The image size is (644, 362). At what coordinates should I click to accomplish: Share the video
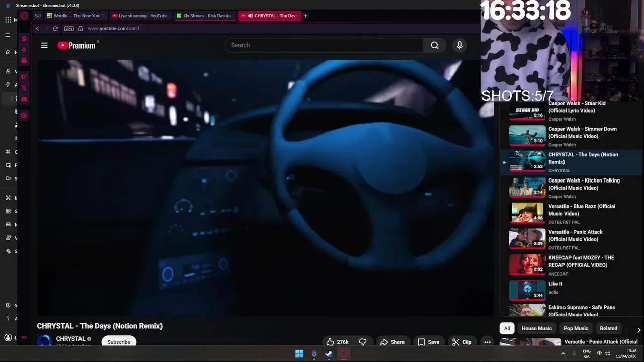pyautogui.click(x=392, y=342)
